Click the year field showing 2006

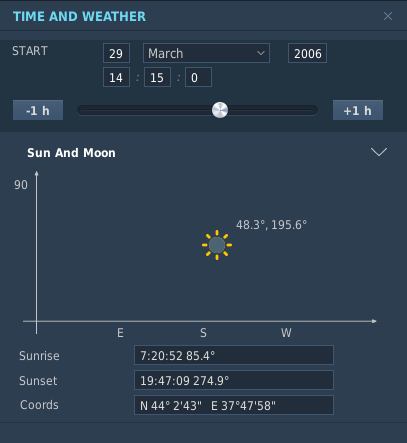click(307, 53)
